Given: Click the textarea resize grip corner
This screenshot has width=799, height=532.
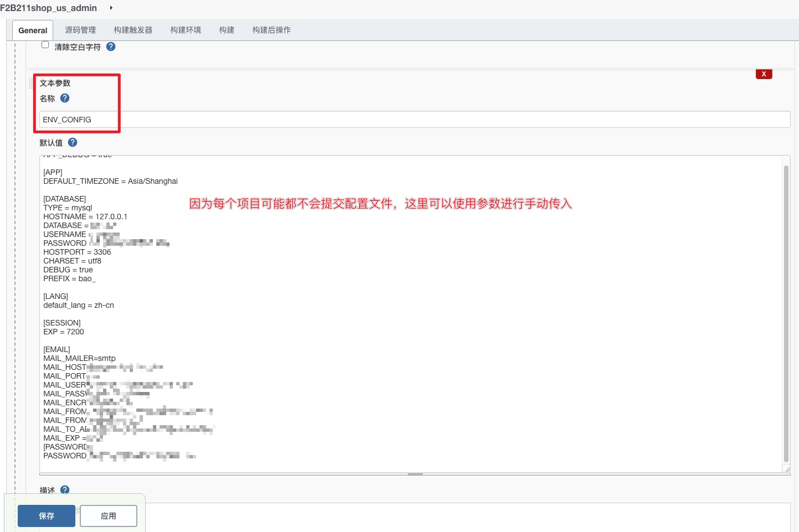Looking at the screenshot, I should pos(787,469).
